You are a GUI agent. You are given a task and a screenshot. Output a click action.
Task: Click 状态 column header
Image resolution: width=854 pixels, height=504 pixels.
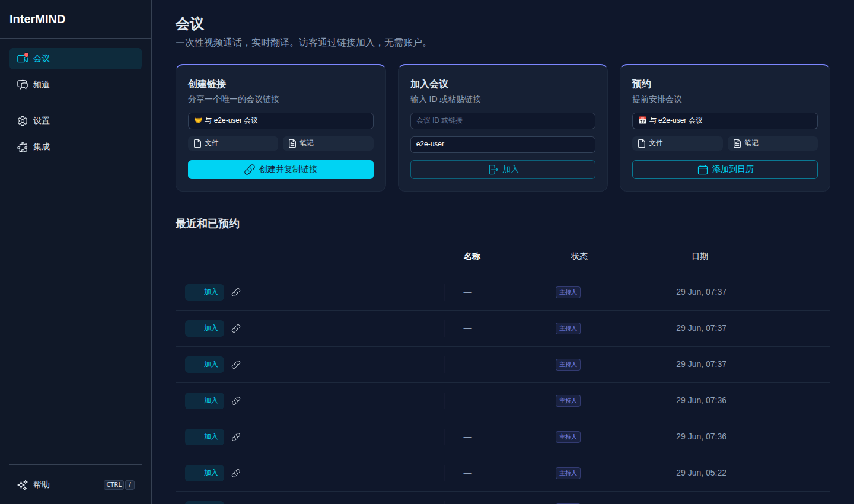point(579,257)
